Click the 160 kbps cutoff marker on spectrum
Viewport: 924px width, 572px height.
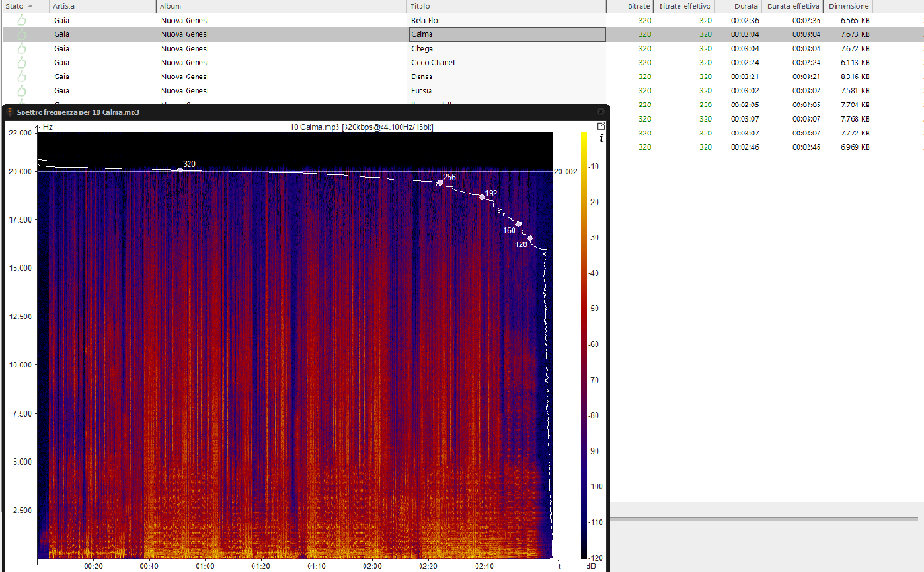coord(519,224)
